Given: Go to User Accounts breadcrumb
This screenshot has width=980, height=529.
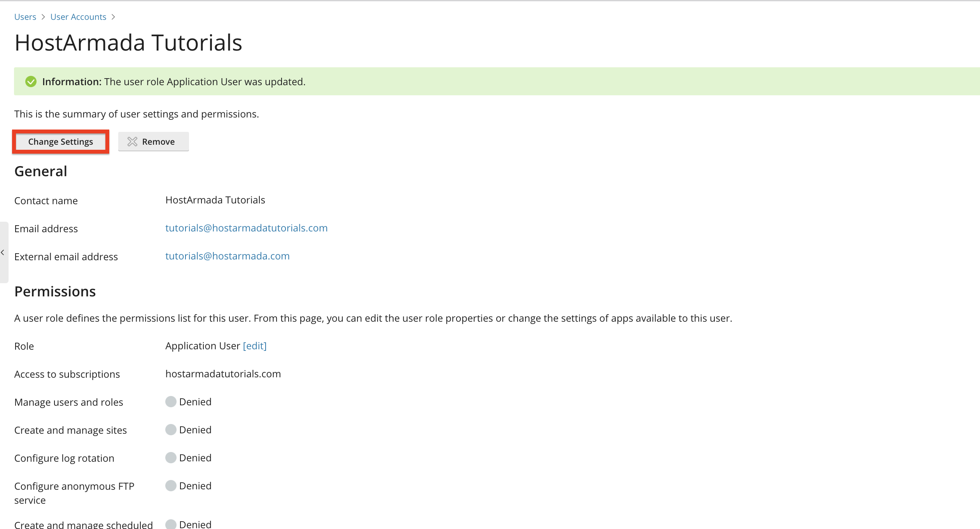Looking at the screenshot, I should pyautogui.click(x=78, y=17).
